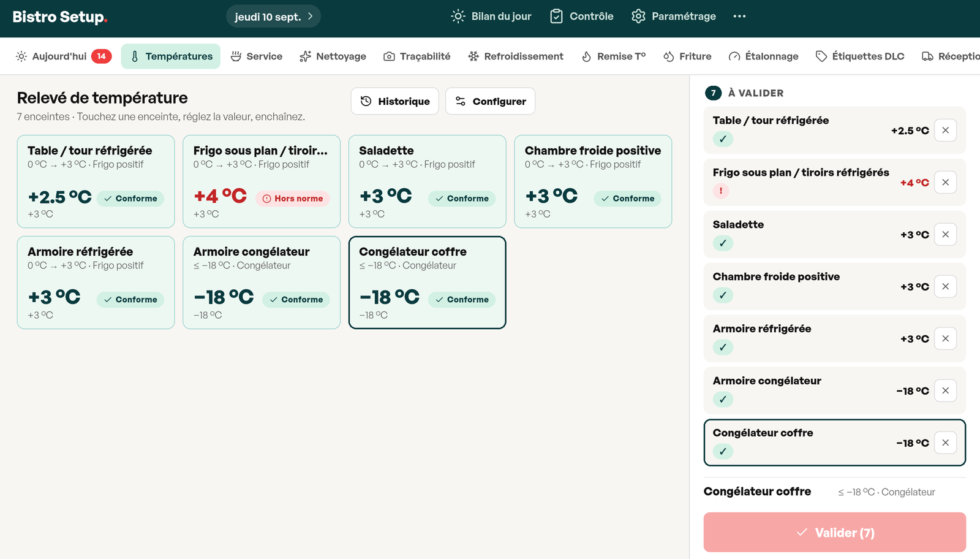Remove Table / tour réfrigérée from validation list
The width and height of the screenshot is (980, 559).
945,130
